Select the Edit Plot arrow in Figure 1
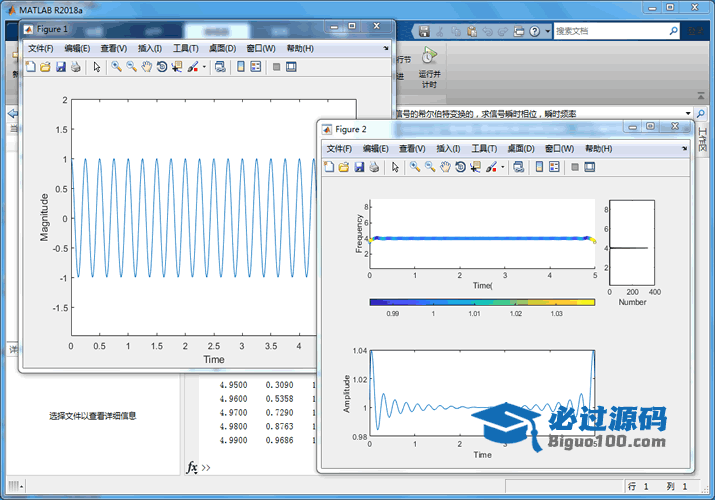This screenshot has height=500, width=715. (x=97, y=67)
